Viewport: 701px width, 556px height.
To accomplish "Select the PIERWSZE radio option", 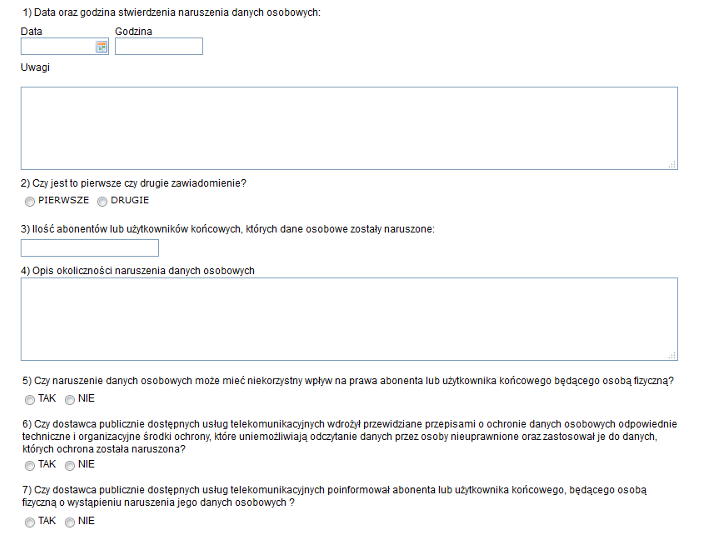I will click(x=30, y=202).
